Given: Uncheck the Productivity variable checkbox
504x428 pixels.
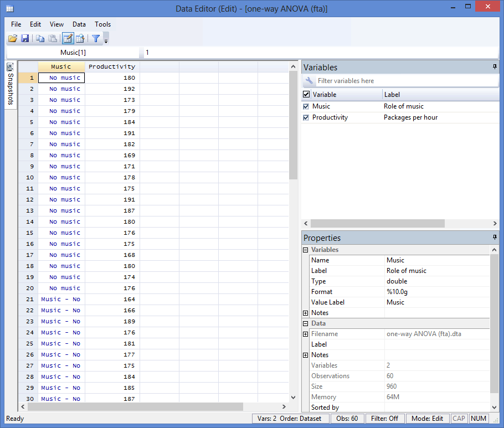Looking at the screenshot, I should [x=306, y=117].
